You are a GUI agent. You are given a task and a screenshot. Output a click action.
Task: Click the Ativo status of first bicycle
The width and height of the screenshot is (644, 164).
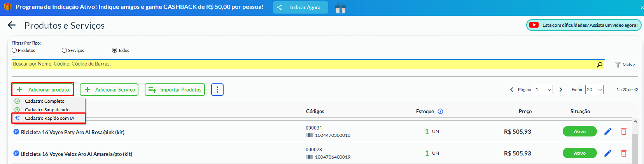point(579,131)
